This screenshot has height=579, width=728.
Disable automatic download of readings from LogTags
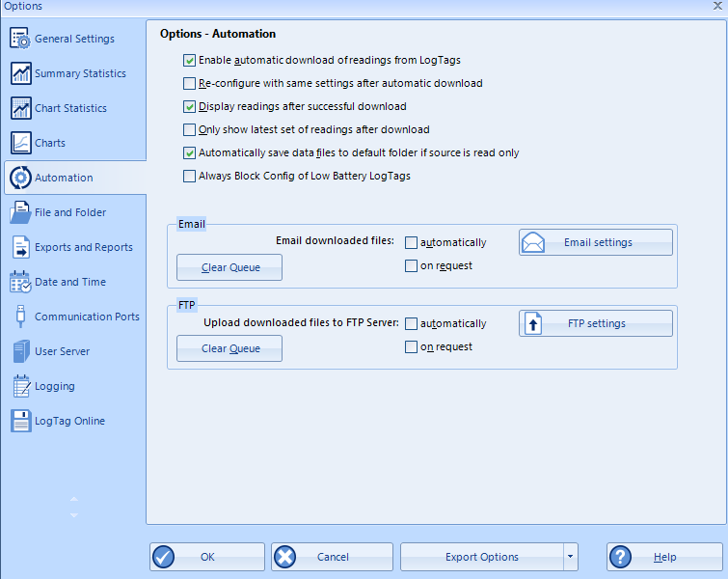pos(189,60)
